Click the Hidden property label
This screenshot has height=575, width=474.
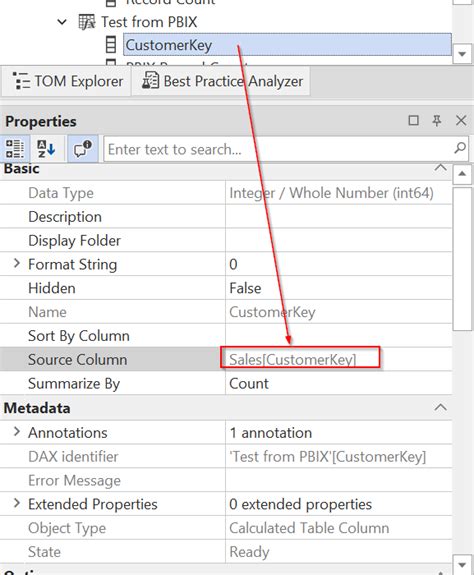[52, 288]
